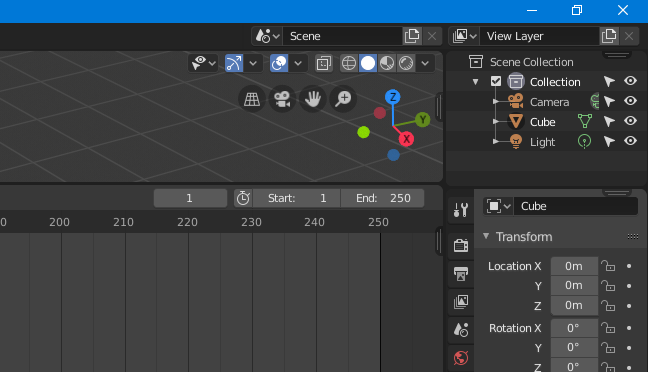Viewport: 648px width, 372px height.
Task: Click the current frame field showing 1
Action: [x=190, y=198]
